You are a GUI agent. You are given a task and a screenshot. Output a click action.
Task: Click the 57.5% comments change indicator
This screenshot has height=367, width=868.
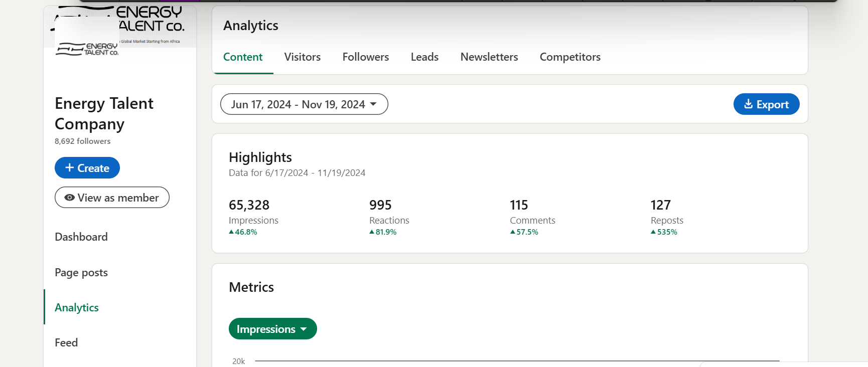click(524, 232)
